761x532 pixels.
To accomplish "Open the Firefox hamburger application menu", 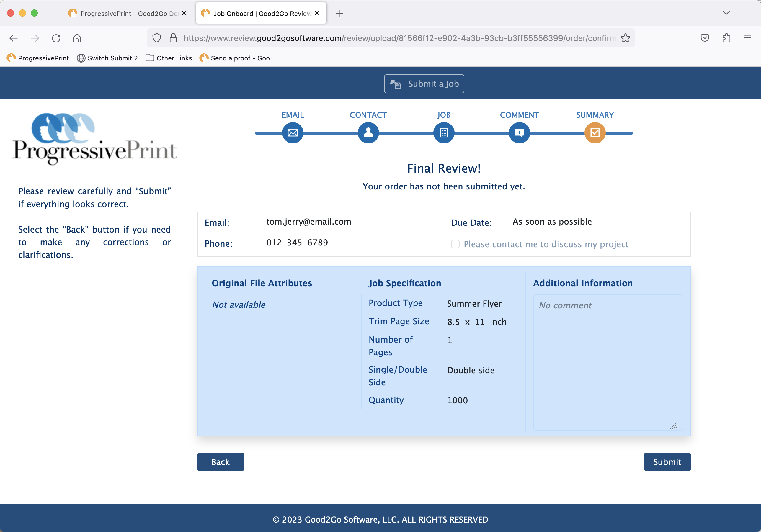I will tap(747, 38).
